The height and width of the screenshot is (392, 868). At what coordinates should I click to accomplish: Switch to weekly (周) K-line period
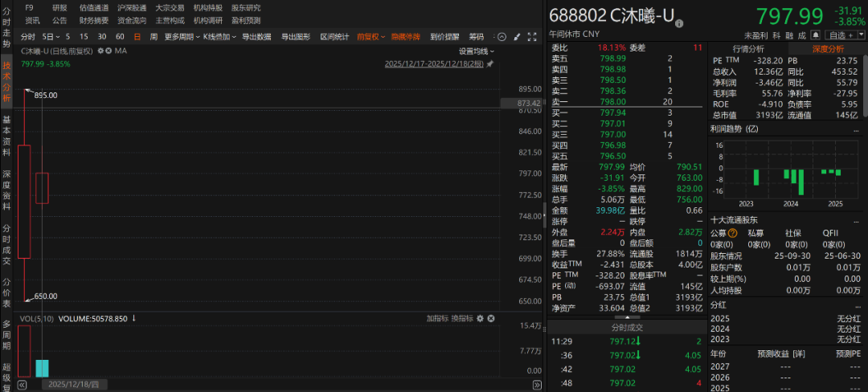pos(153,37)
